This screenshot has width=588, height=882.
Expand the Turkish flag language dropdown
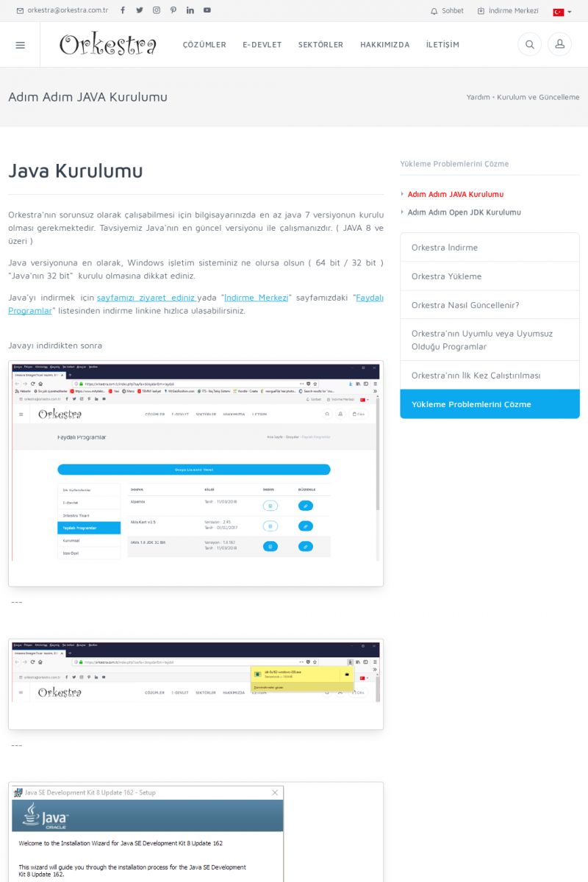(x=562, y=12)
